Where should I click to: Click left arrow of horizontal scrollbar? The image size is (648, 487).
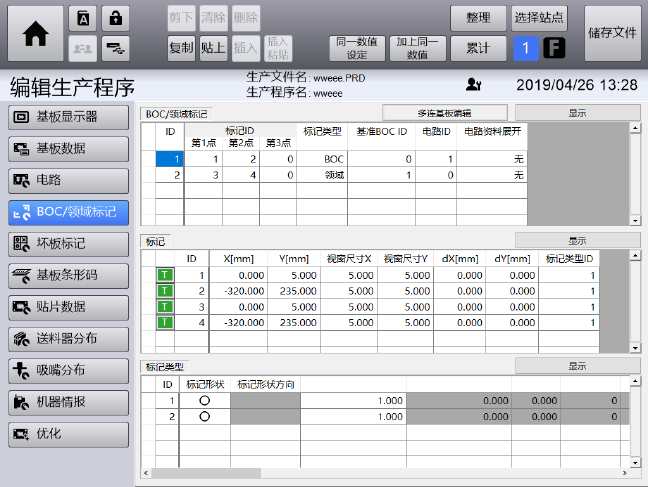click(145, 473)
